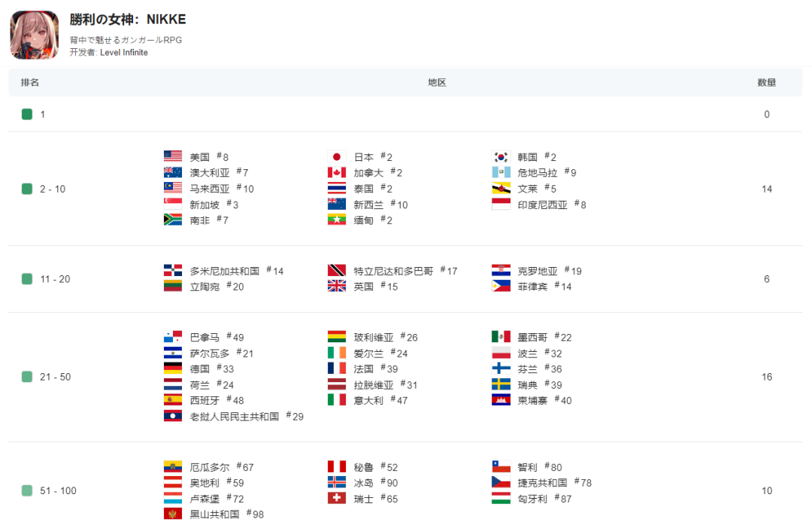Click the green swatch for rank 1
Viewport: 812px width, 525px height.
(27, 114)
